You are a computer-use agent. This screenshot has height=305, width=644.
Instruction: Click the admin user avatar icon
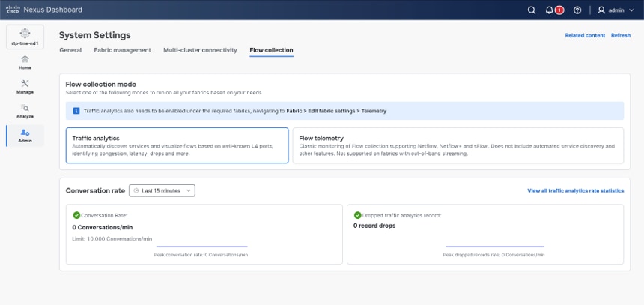[601, 10]
